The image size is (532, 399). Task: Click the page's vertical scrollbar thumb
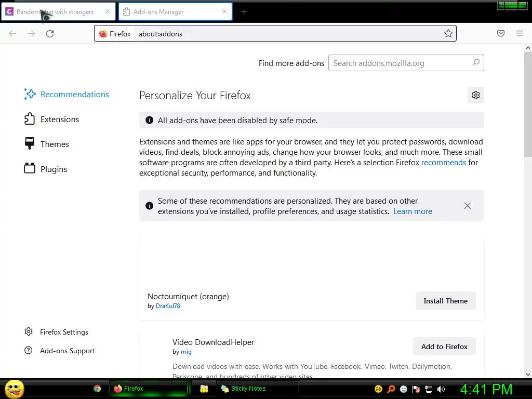coord(528,103)
